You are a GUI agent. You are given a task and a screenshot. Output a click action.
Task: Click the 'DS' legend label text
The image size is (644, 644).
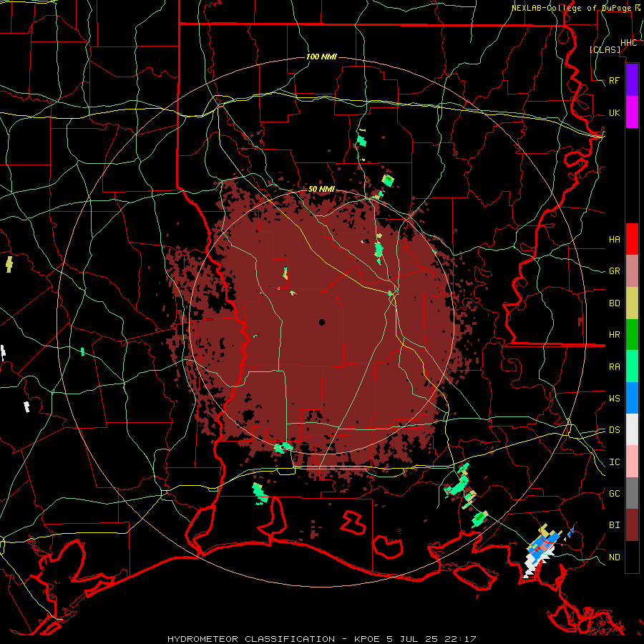click(614, 430)
